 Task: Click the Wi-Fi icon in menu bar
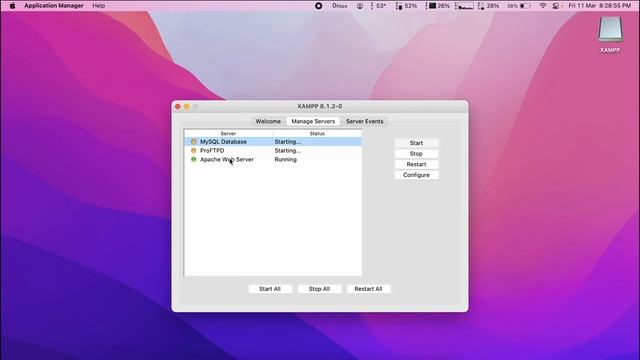[543, 6]
